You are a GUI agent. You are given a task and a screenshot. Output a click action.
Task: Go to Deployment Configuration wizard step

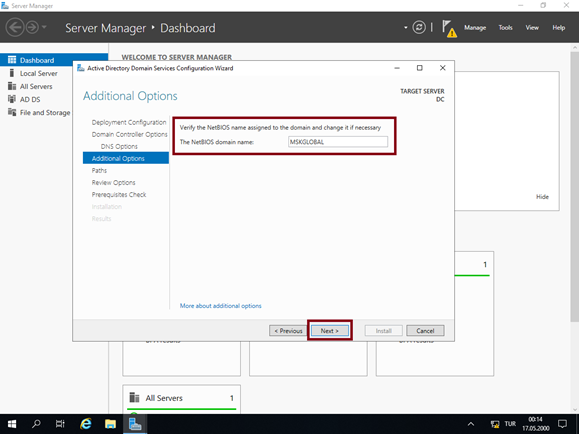click(x=129, y=122)
